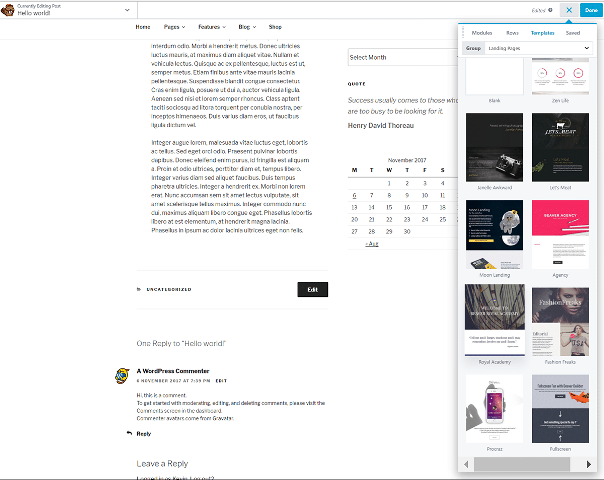The height and width of the screenshot is (480, 604).
Task: Open the Select Month archive dropdown
Action: pos(403,57)
